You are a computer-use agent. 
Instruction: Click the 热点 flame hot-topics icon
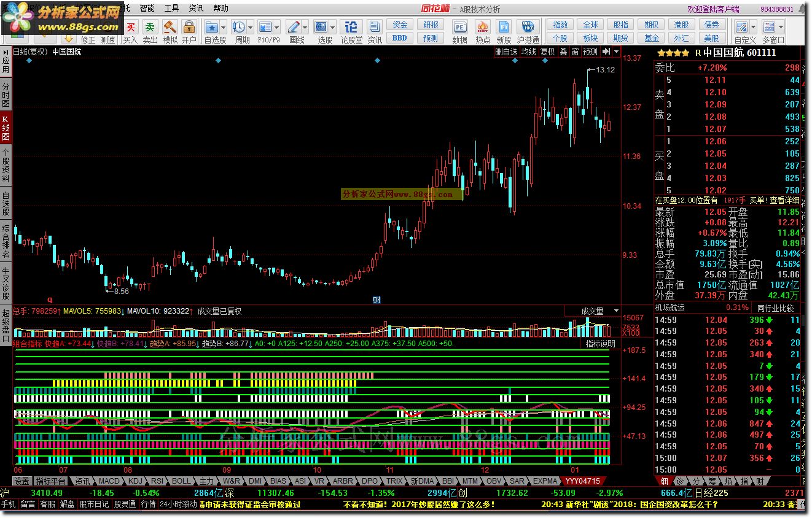[483, 27]
